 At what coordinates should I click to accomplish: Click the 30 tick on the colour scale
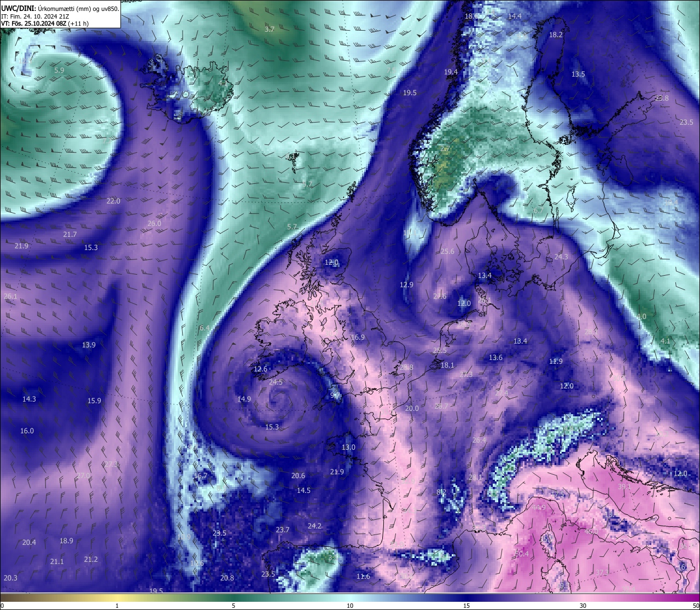point(583,606)
